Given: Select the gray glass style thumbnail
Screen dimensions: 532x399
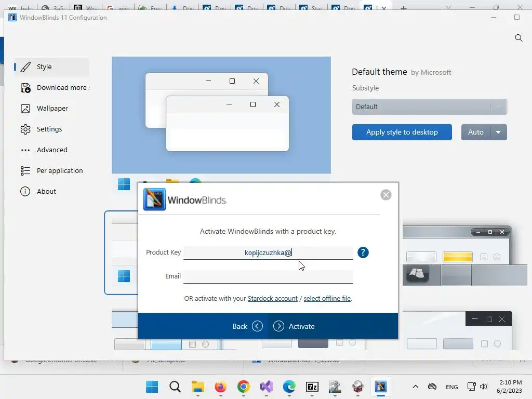Looking at the screenshot, I should (464, 256).
